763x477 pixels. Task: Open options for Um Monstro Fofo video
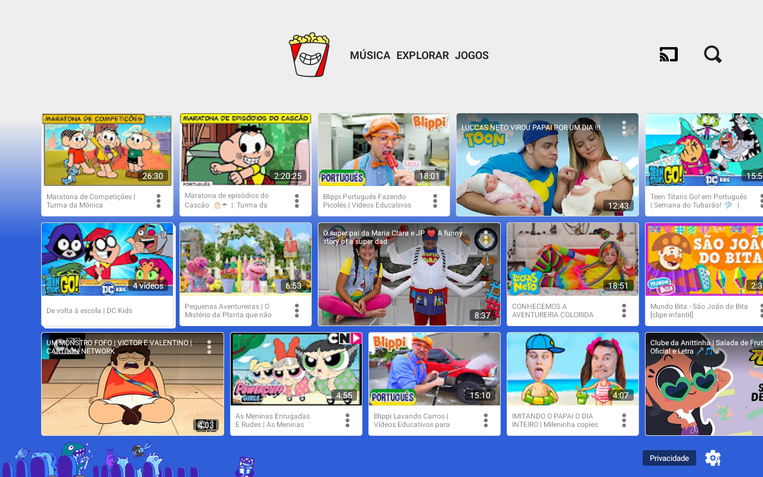(x=209, y=347)
